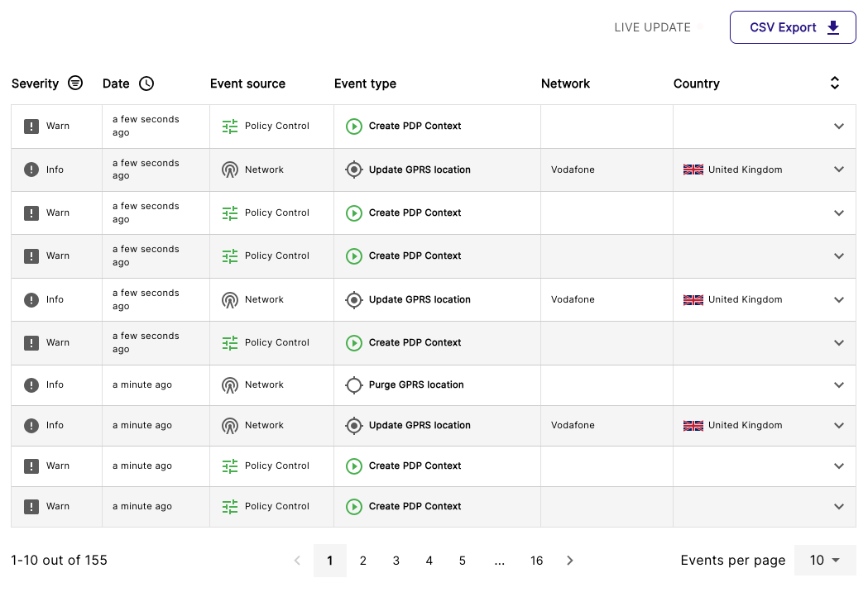Expand the Purge GPRS location row details

click(x=838, y=385)
